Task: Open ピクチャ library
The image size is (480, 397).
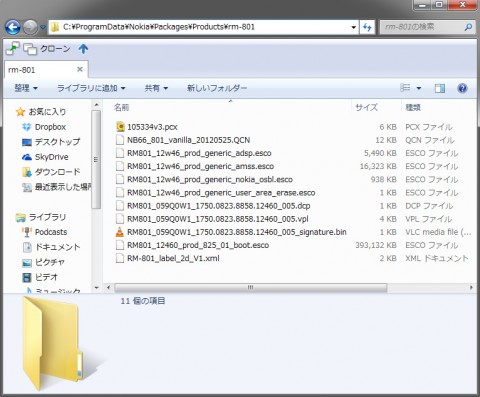Action: [x=43, y=262]
